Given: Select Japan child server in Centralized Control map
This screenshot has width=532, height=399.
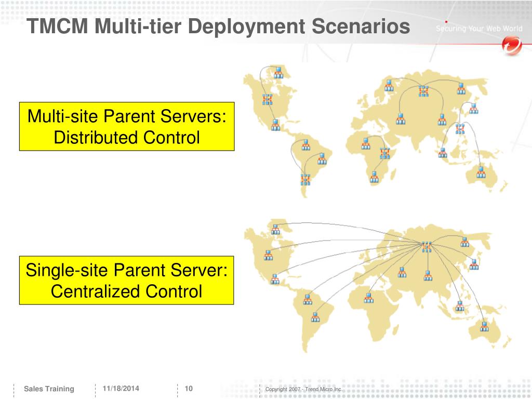Looking at the screenshot, I should coord(474,264).
